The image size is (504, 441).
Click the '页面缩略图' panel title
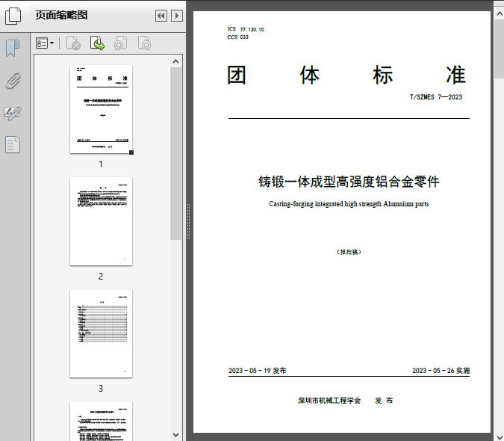[61, 15]
